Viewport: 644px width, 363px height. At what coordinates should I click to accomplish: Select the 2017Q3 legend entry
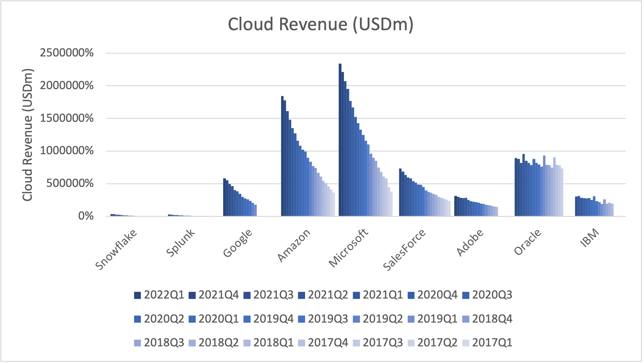click(x=378, y=343)
